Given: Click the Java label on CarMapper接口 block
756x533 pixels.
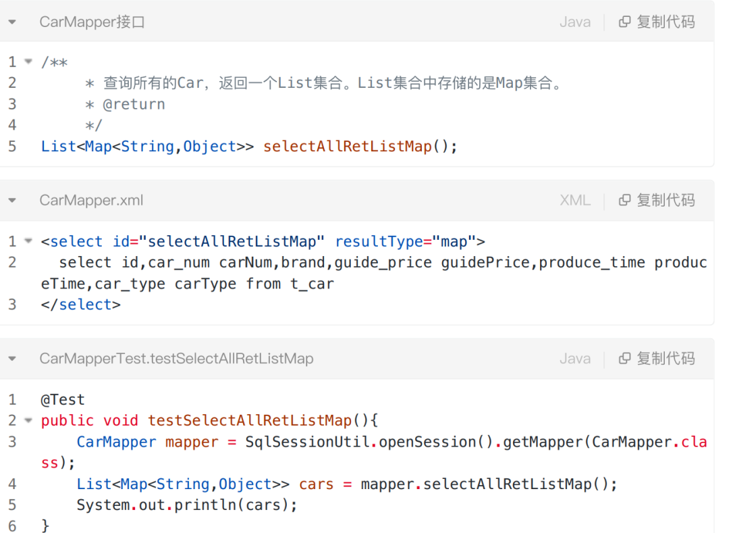Looking at the screenshot, I should pyautogui.click(x=575, y=22).
